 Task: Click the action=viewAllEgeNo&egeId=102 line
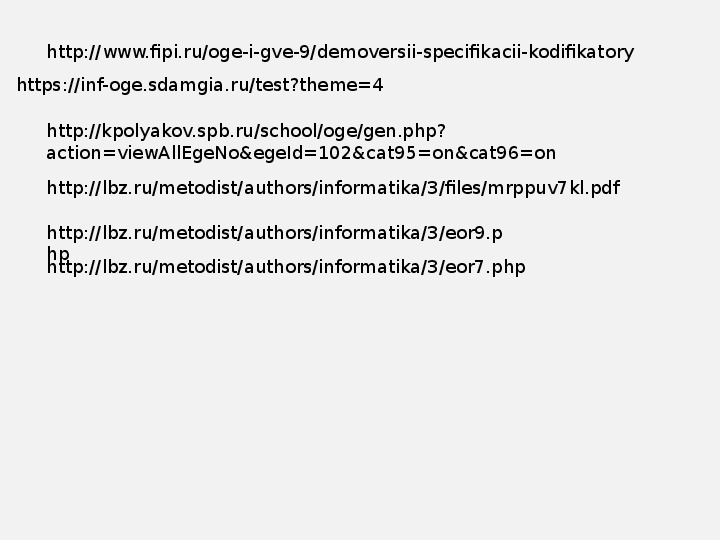coord(301,153)
